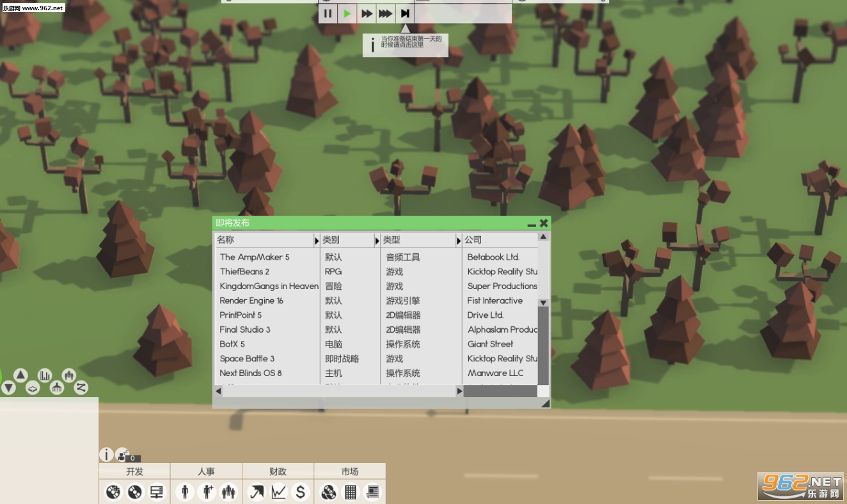
Task: Select the 财政 tab header
Action: (x=278, y=471)
